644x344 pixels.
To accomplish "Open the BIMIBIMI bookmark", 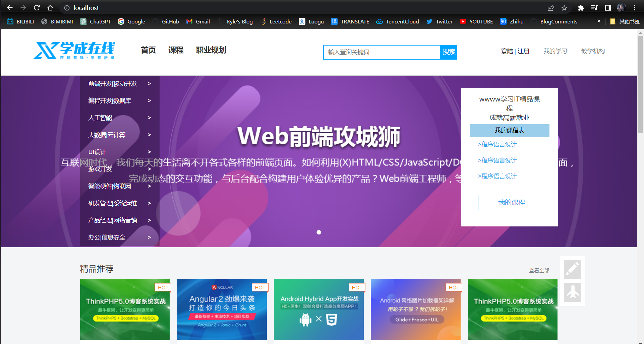I will click(57, 21).
